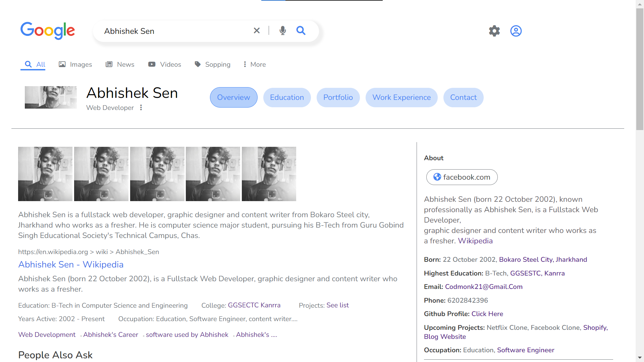
Task: Follow Bokaro Steel City, Jharkhand link
Action: pos(543,259)
